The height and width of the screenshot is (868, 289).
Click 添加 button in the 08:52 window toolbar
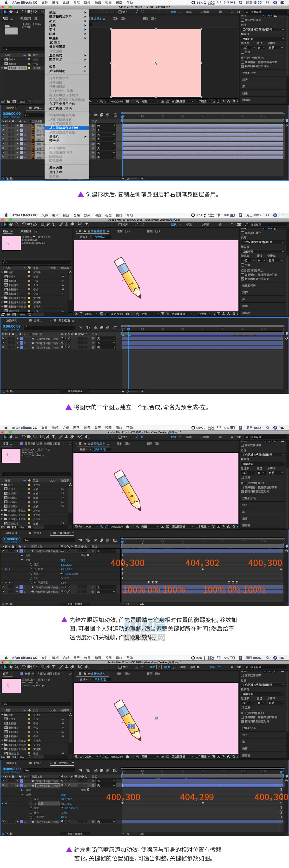pyautogui.click(x=194, y=667)
